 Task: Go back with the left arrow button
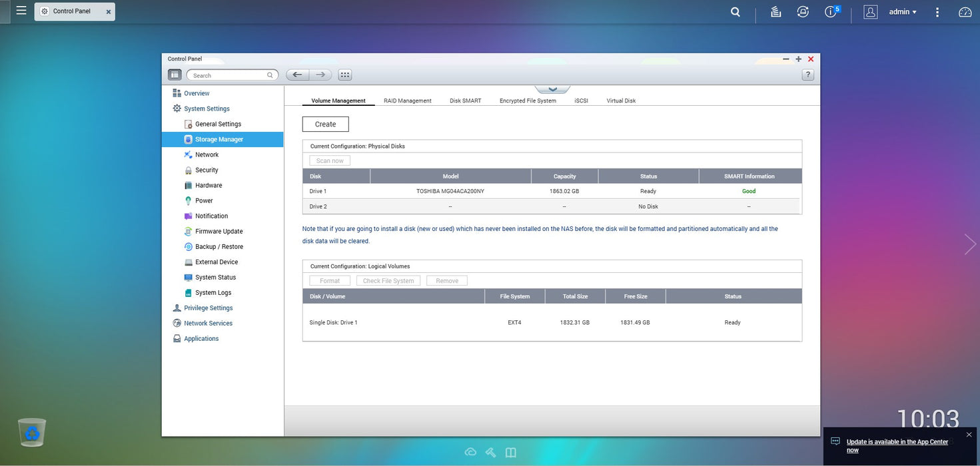click(x=298, y=75)
